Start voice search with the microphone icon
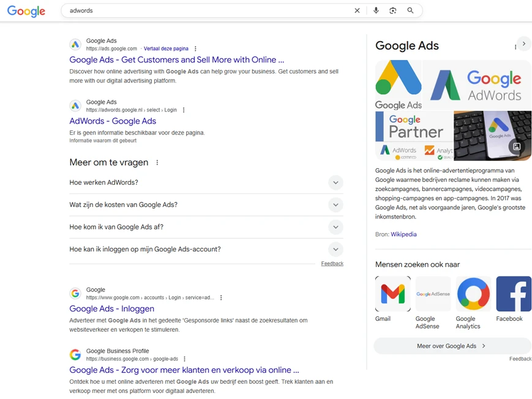The image size is (532, 399). [376, 10]
